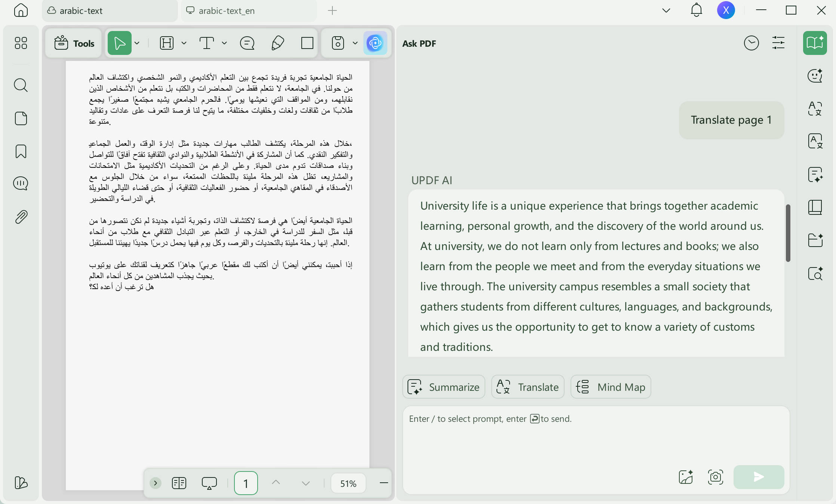
Task: Click the AI folder icon in right sidebar
Action: pos(815,240)
